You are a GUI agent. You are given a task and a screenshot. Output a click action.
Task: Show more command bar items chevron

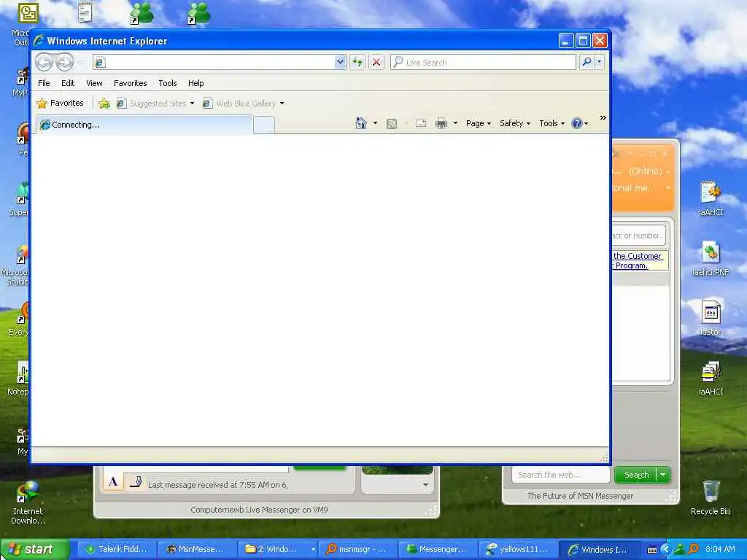pos(603,117)
